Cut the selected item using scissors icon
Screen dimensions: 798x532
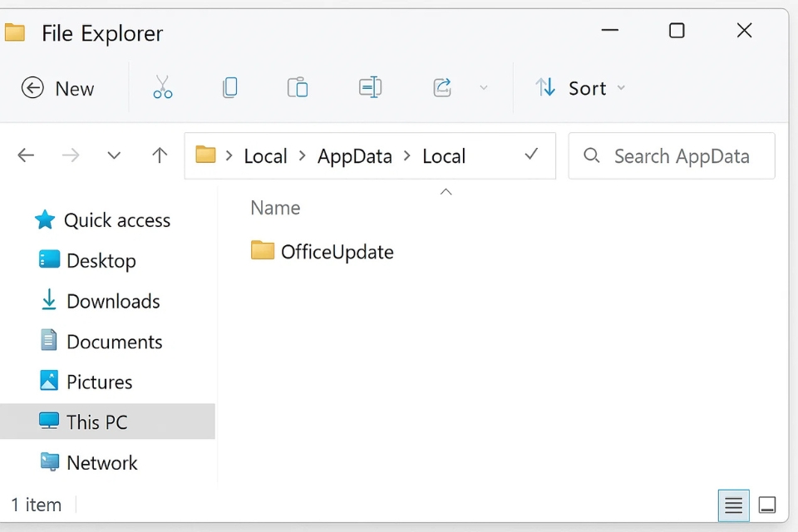click(x=163, y=87)
